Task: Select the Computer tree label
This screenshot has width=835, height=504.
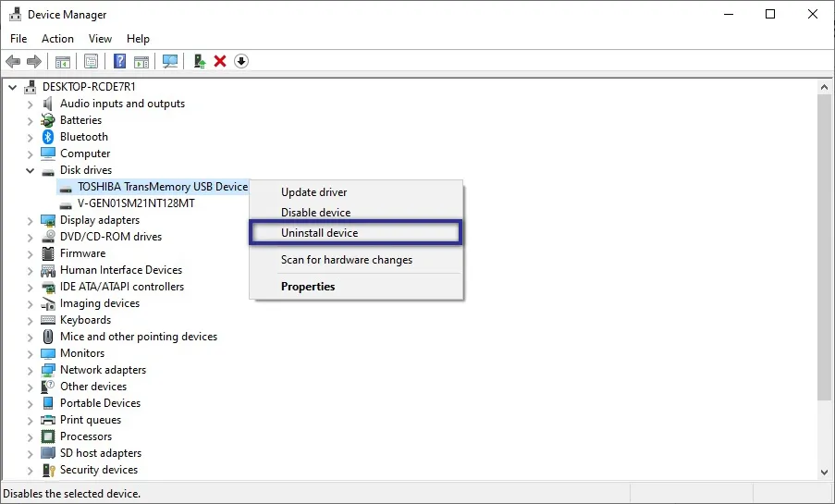Action: click(x=85, y=154)
